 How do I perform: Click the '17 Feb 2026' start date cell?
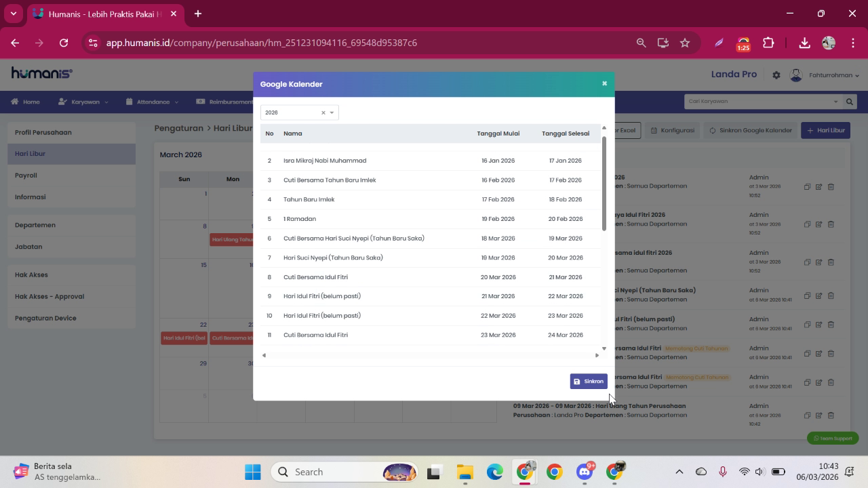click(x=498, y=199)
